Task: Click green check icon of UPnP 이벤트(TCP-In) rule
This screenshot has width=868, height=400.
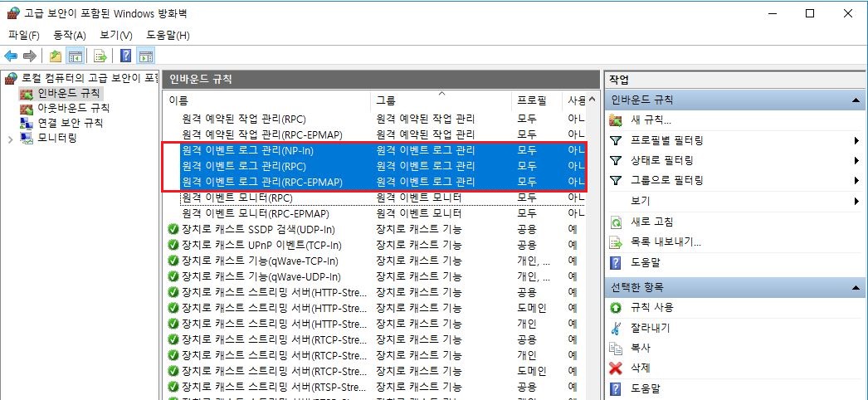Action: 173,245
